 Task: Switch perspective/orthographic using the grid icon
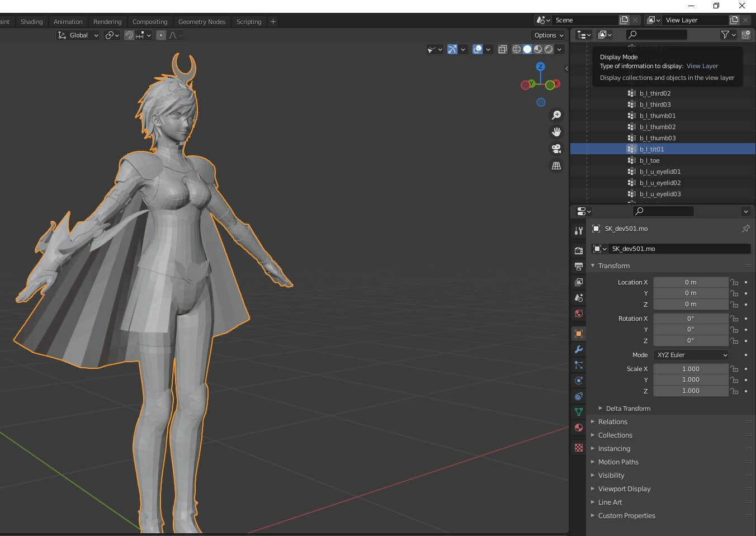(x=556, y=165)
